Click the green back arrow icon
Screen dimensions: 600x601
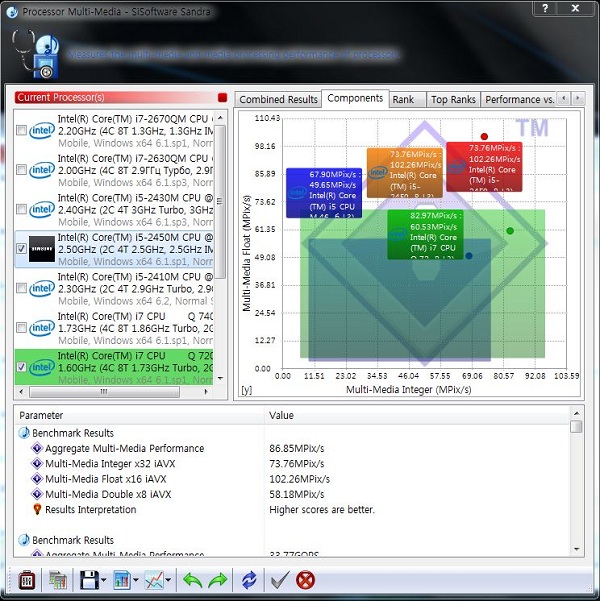[x=192, y=580]
